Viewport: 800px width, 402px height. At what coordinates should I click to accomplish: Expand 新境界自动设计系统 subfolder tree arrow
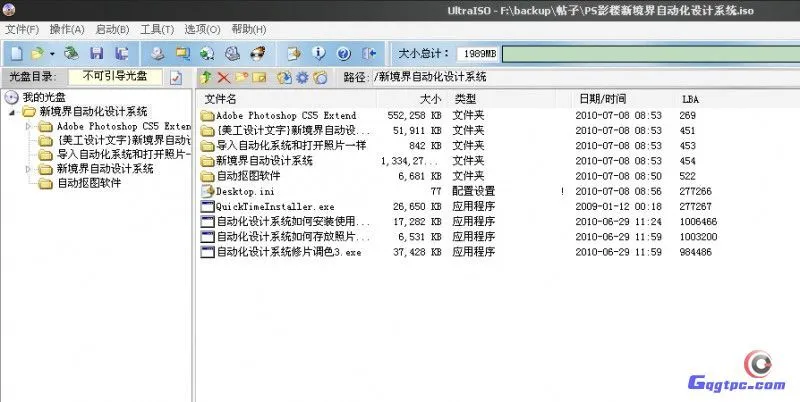[x=28, y=169]
